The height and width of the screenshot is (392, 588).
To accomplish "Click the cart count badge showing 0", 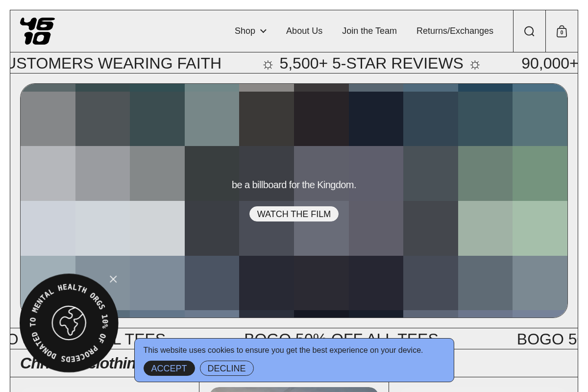I will coord(562,32).
